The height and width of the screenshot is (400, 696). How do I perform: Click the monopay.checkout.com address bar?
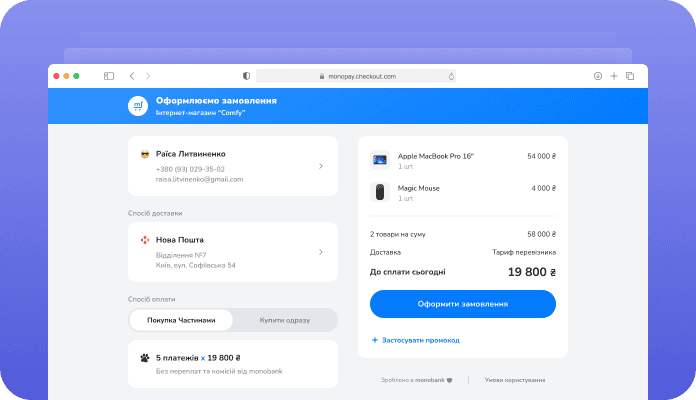click(x=356, y=76)
